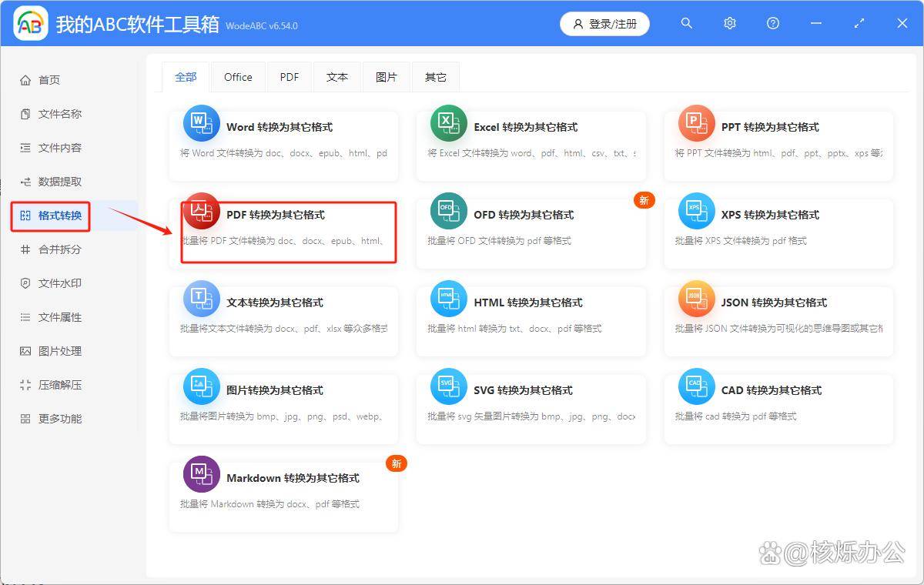Open 图片转换为其它格式 title
This screenshot has height=585, width=924.
275,390
